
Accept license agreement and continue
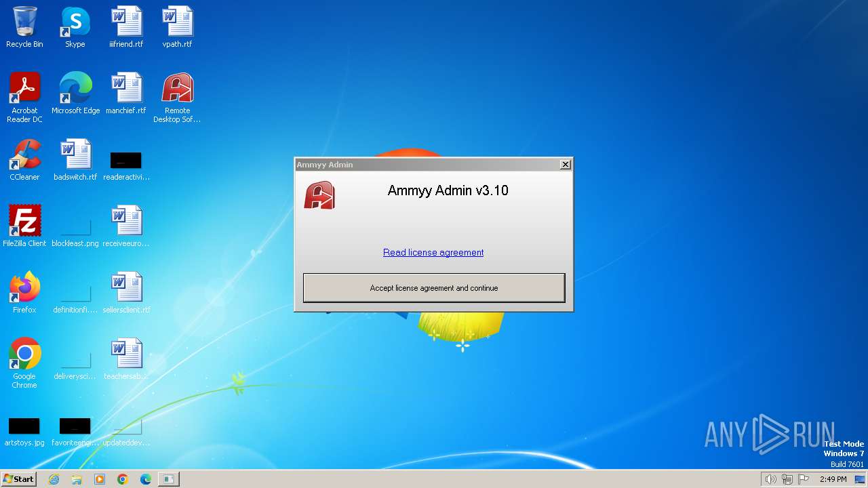click(x=434, y=288)
